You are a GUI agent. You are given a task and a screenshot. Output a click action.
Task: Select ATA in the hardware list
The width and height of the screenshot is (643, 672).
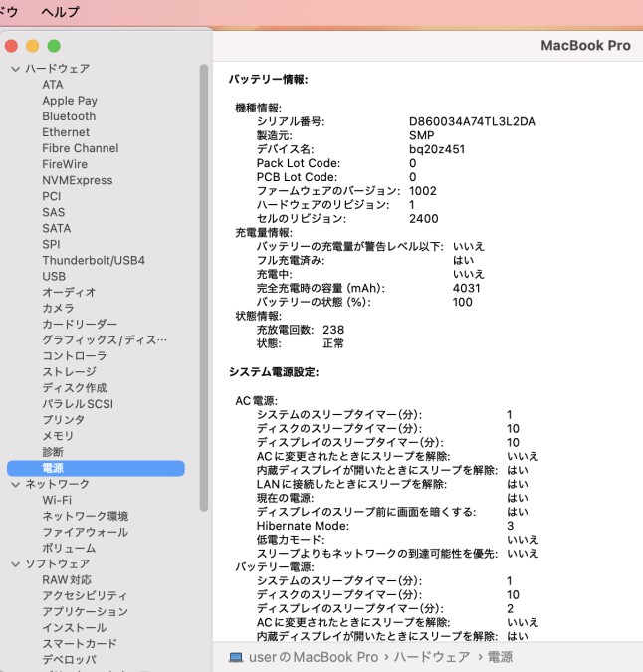tap(53, 85)
